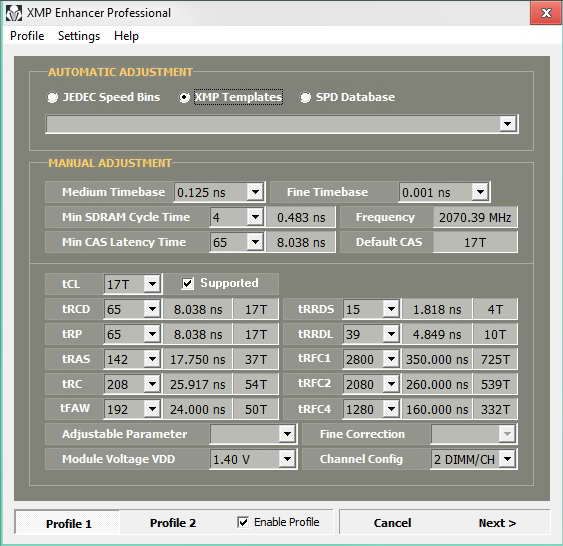Click the tRFC4 160.000 ns value
The height and width of the screenshot is (546, 563).
pos(437,409)
